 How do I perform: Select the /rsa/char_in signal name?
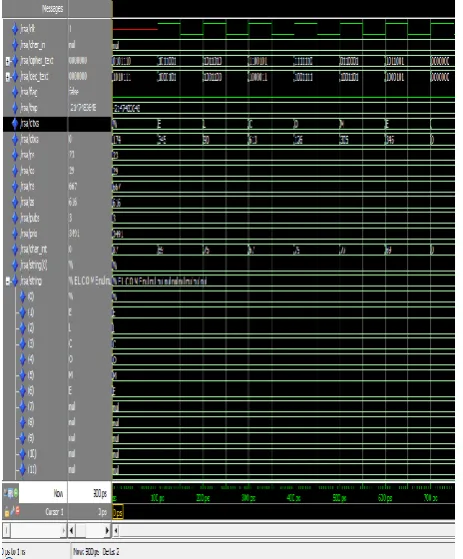32,45
